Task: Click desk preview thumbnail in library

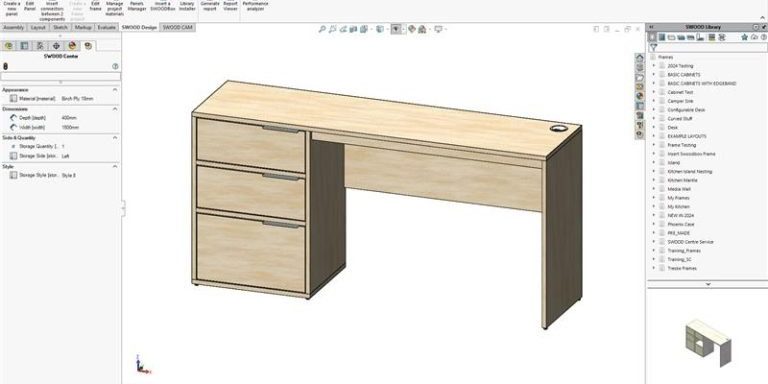Action: [708, 342]
